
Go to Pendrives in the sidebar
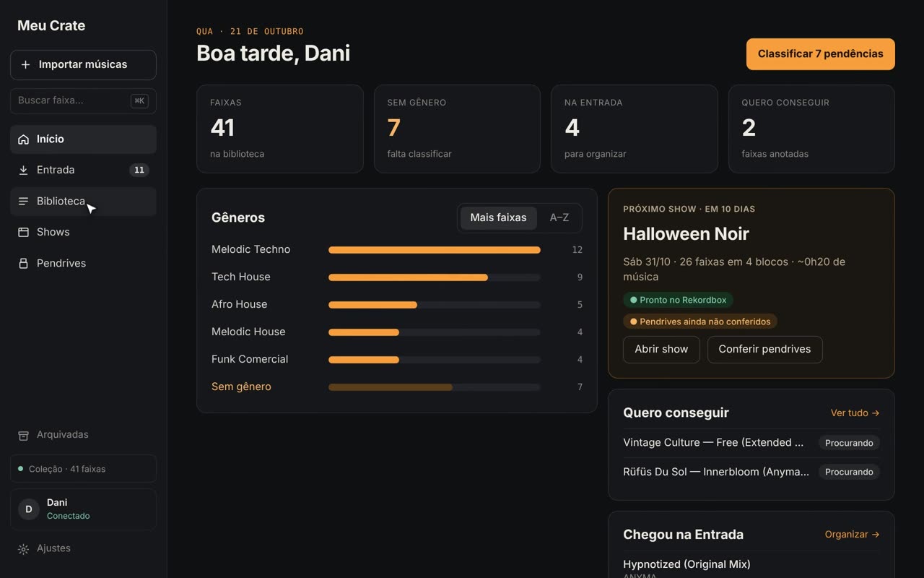[83, 264]
